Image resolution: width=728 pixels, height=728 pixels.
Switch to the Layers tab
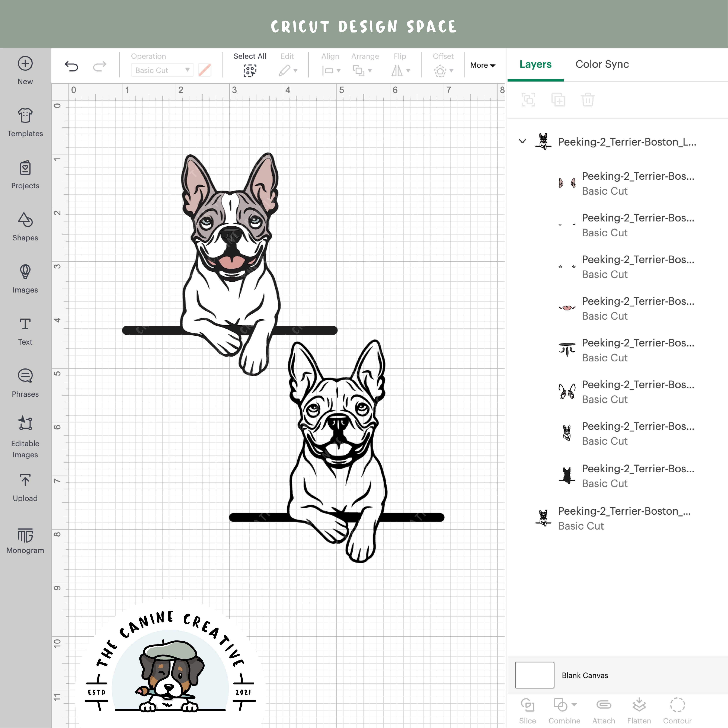click(535, 64)
